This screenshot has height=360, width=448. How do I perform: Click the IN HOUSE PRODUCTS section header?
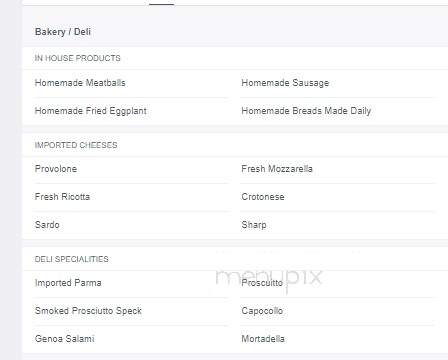coord(78,58)
